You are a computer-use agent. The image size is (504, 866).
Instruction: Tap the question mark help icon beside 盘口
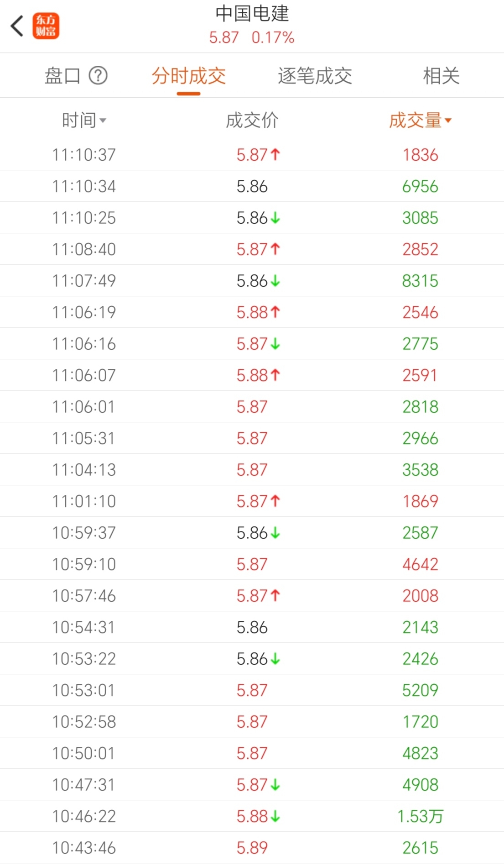[x=98, y=76]
